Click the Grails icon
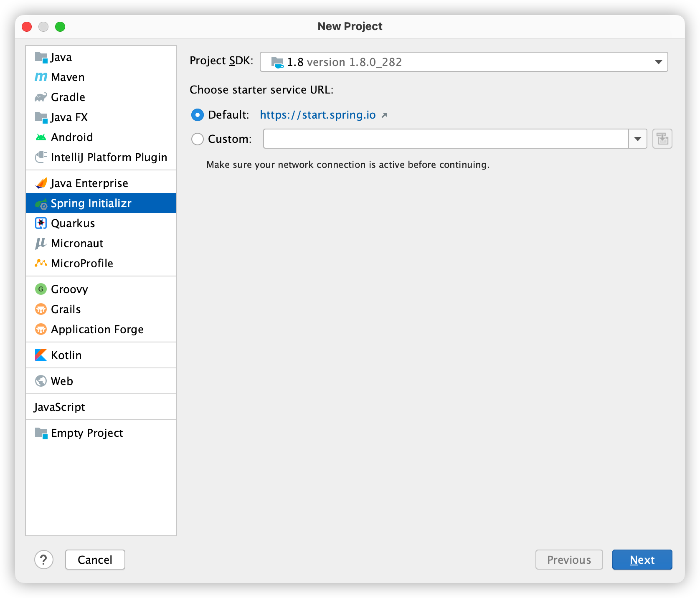The height and width of the screenshot is (598, 700). (x=41, y=309)
